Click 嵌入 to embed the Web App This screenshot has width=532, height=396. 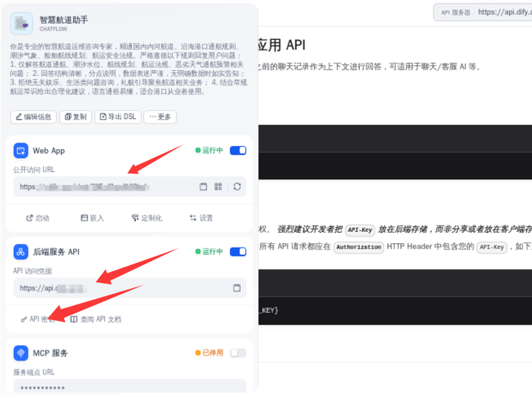point(92,218)
